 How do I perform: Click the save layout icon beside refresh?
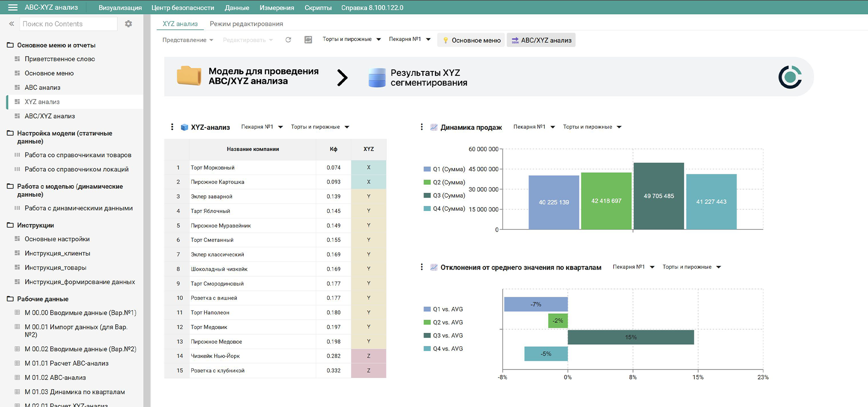coord(308,40)
